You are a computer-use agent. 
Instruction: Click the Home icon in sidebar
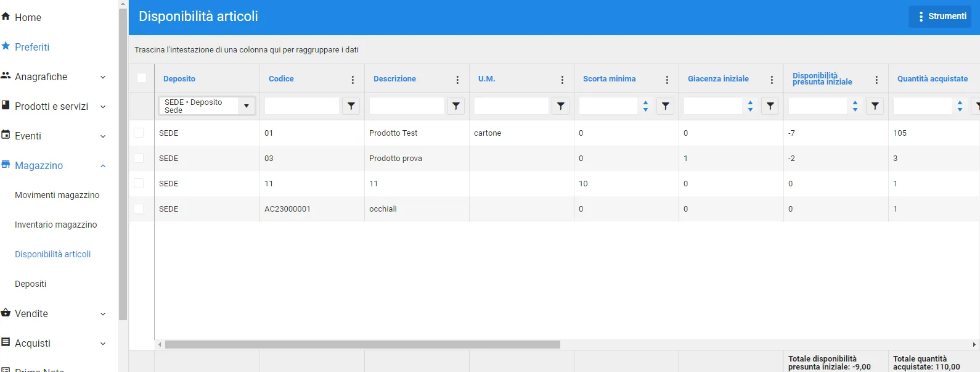pyautogui.click(x=6, y=17)
